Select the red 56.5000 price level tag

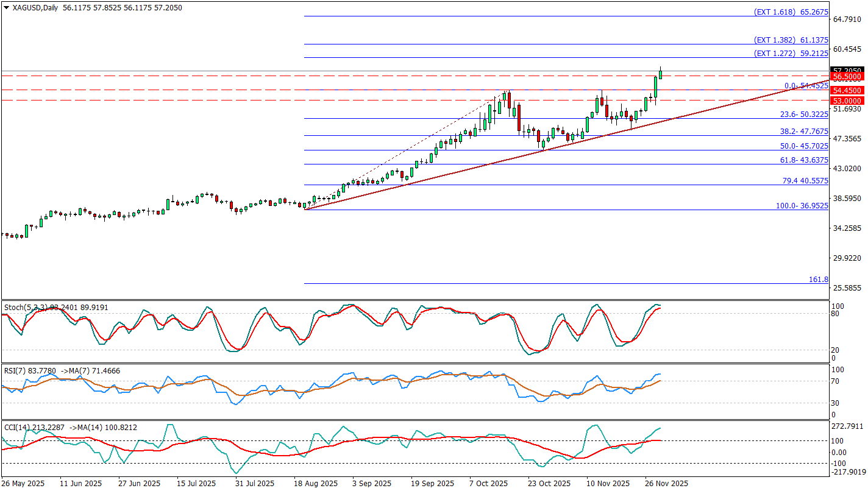coord(847,77)
